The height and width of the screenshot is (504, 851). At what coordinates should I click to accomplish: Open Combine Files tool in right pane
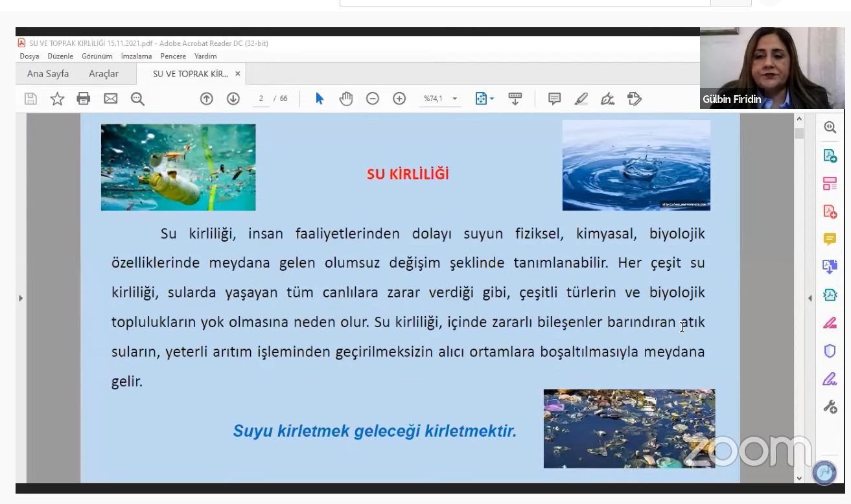[830, 267]
